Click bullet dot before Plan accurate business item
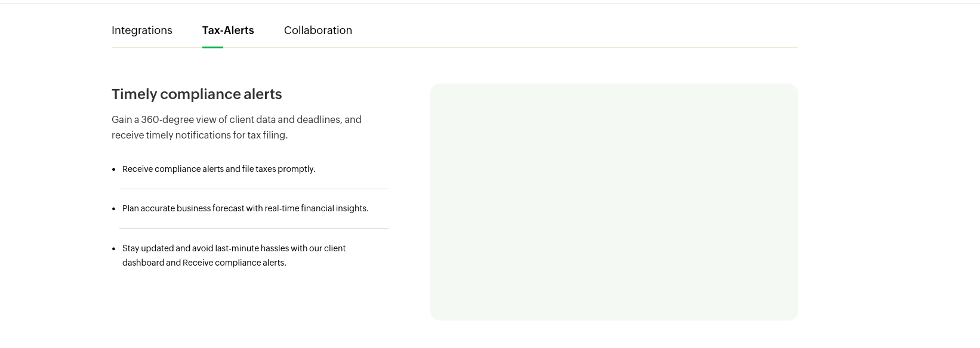 [x=113, y=209]
